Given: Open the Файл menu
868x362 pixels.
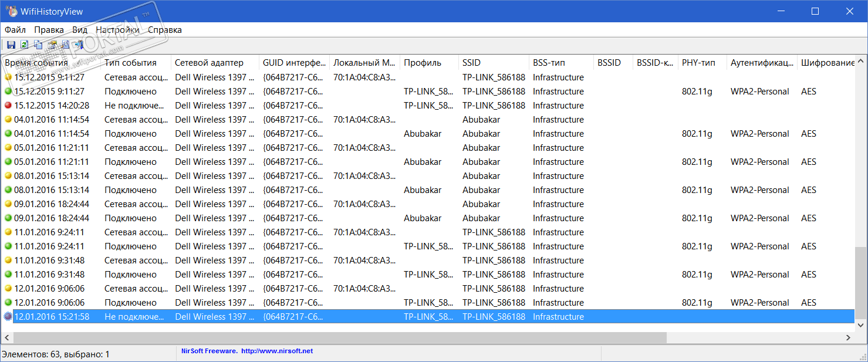Looking at the screenshot, I should 15,30.
